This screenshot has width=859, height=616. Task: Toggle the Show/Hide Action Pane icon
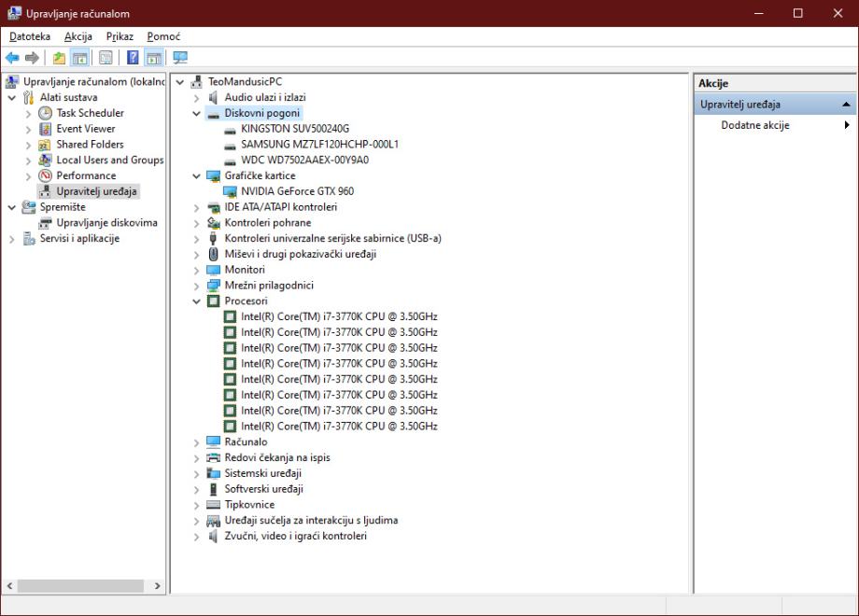[154, 58]
